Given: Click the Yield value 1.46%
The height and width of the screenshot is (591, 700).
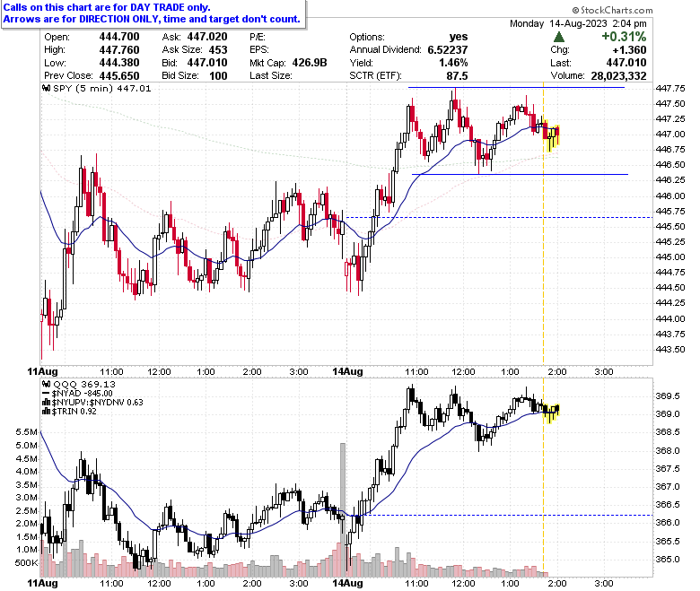Looking at the screenshot, I should 453,63.
